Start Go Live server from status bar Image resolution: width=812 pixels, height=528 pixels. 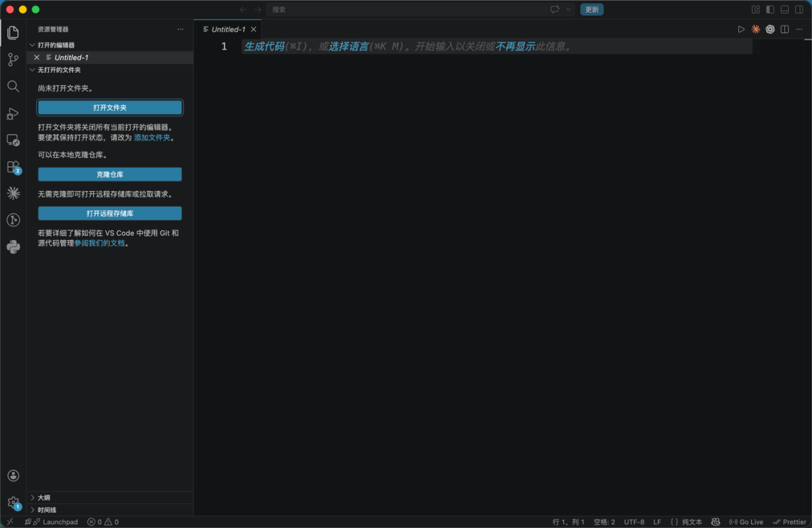point(747,522)
